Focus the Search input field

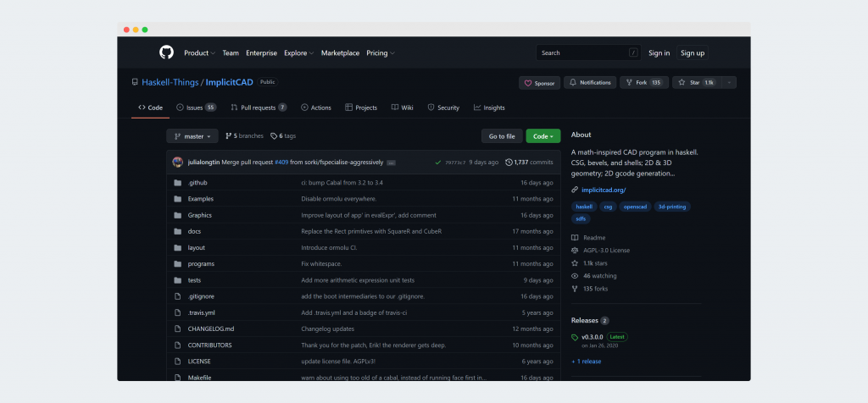[x=588, y=53]
